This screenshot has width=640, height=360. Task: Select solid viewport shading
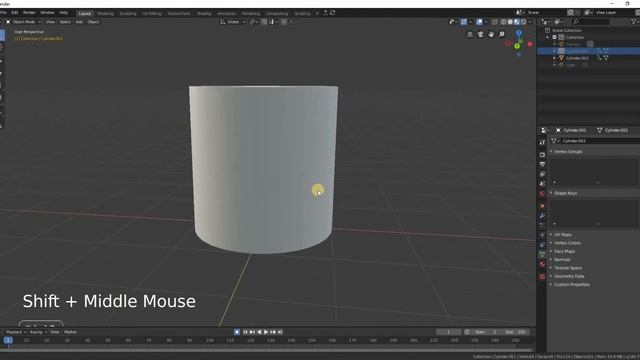point(510,22)
